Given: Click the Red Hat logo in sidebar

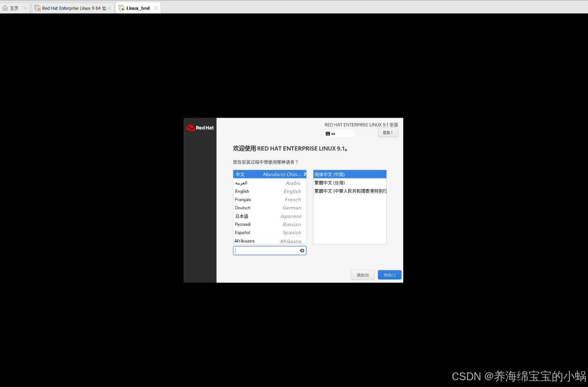Looking at the screenshot, I should click(200, 128).
